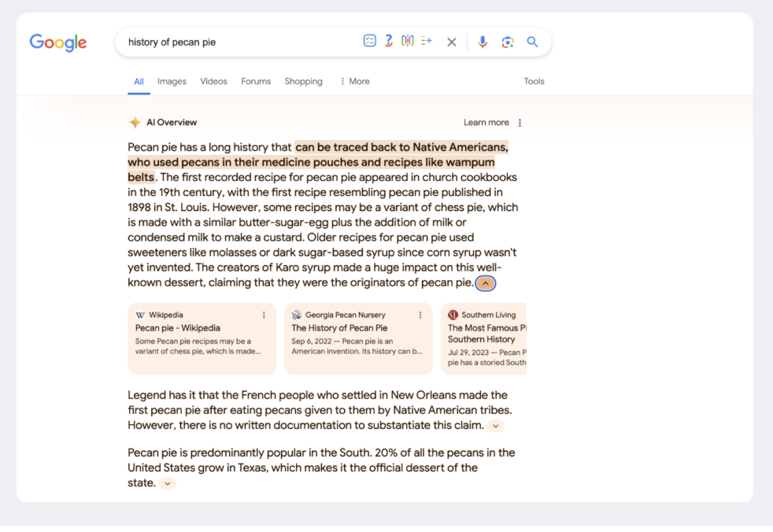
Task: Collapse the first AI Overview paragraph sources
Action: point(486,283)
